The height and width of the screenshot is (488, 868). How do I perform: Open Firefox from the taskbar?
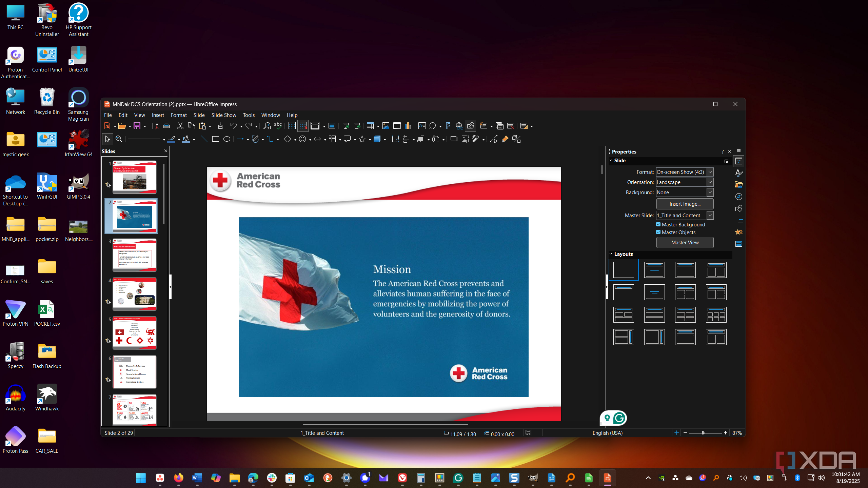[178, 478]
